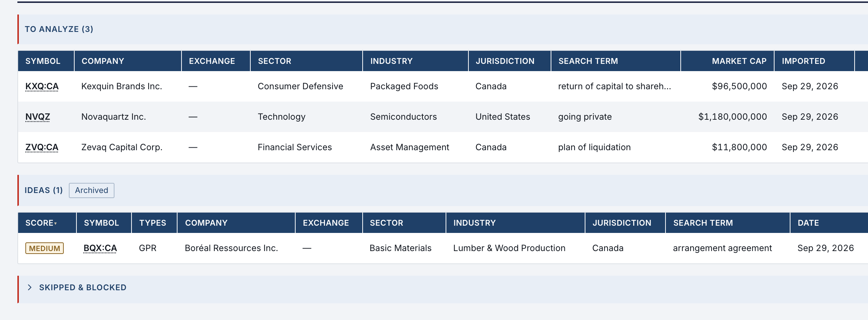Select the $11,800,000 market cap value

[739, 147]
